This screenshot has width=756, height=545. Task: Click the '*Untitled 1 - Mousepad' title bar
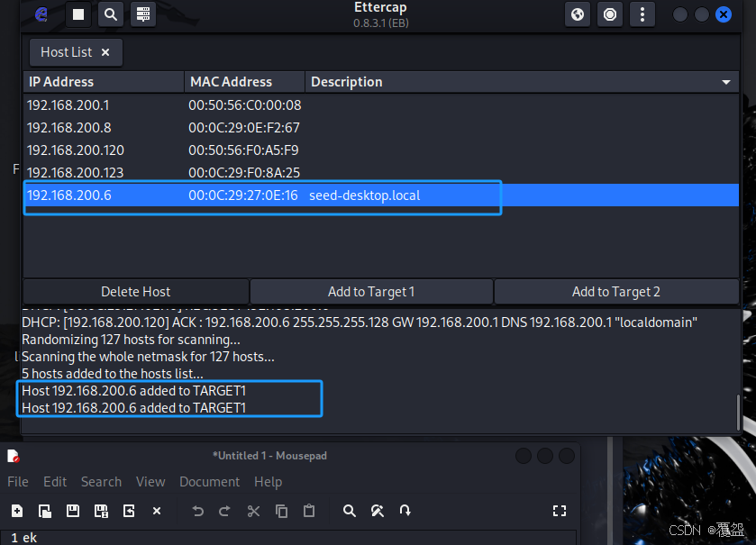coord(270,456)
